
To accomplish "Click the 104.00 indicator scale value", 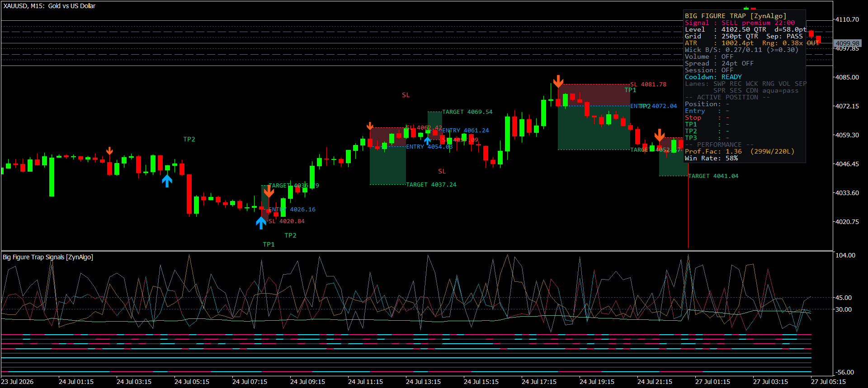I will pyautogui.click(x=845, y=255).
